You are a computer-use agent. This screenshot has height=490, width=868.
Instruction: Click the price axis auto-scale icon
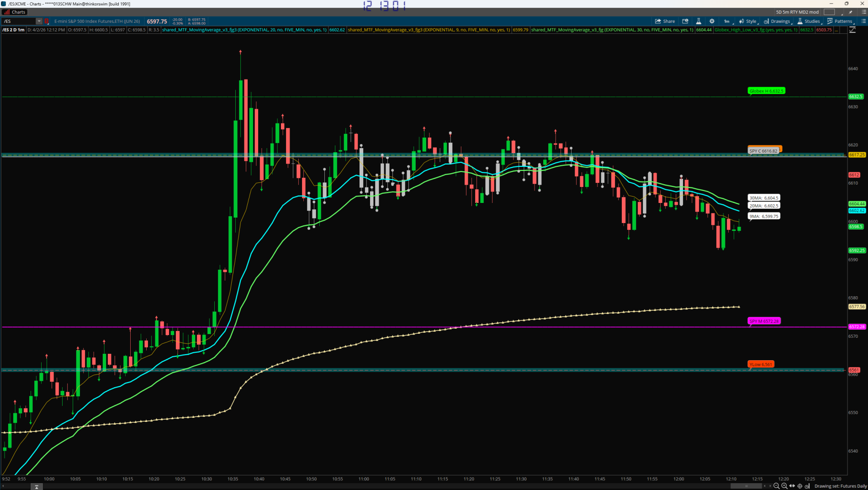pos(852,30)
